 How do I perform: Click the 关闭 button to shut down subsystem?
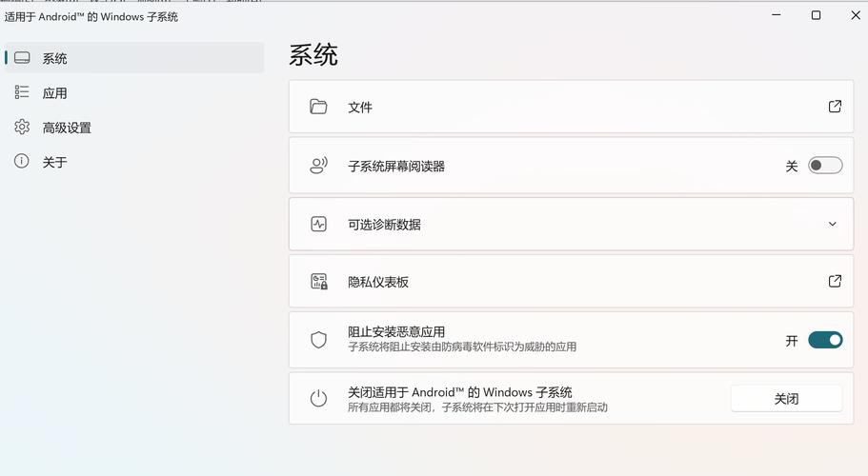click(x=787, y=399)
